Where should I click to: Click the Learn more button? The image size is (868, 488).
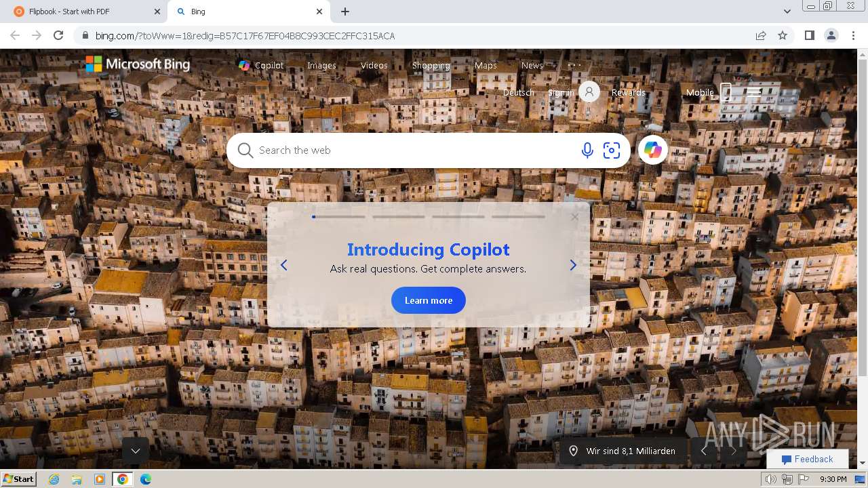pos(429,300)
